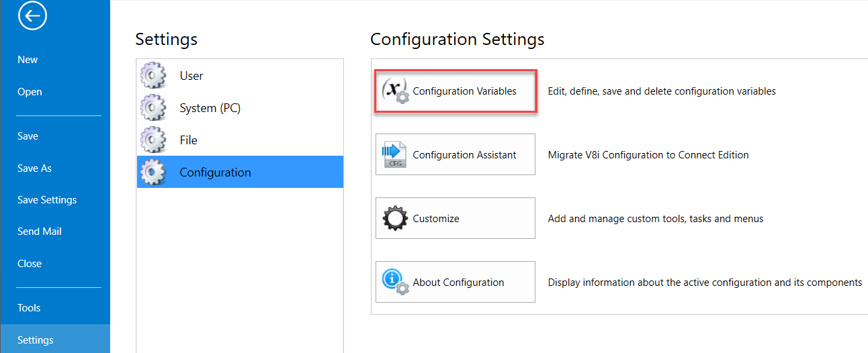Click the gear icon next to File
Image resolution: width=868 pixels, height=353 pixels.
(153, 140)
